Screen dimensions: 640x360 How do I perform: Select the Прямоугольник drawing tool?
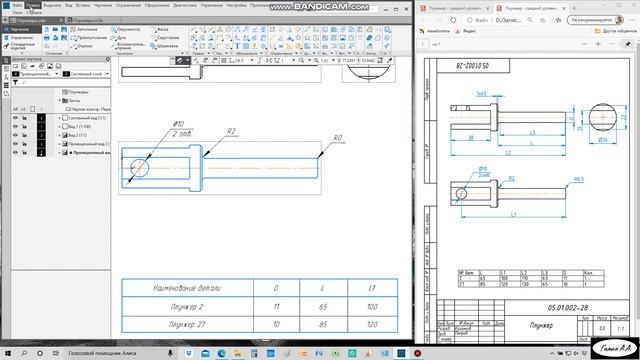click(88, 38)
